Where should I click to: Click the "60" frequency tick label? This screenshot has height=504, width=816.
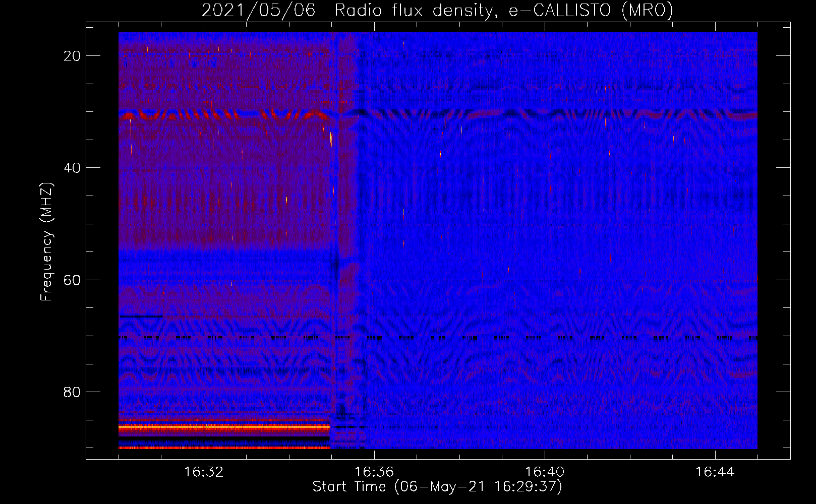pos(72,280)
